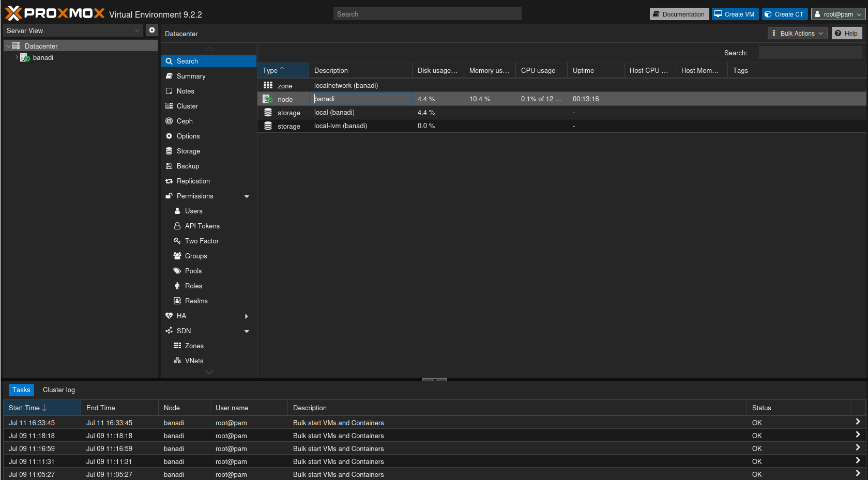Click the Realms address book icon
Viewport: 868px width, 480px height.
coord(177,301)
